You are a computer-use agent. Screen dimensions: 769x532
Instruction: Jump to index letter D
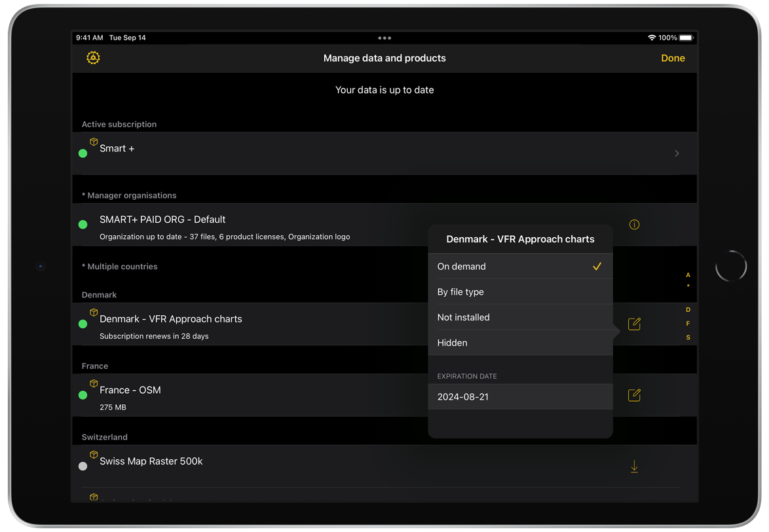(x=688, y=310)
